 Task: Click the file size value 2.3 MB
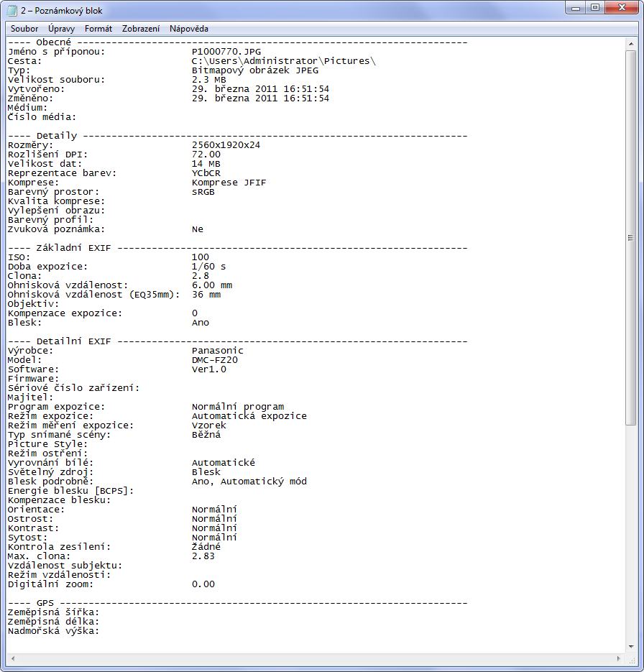208,80
